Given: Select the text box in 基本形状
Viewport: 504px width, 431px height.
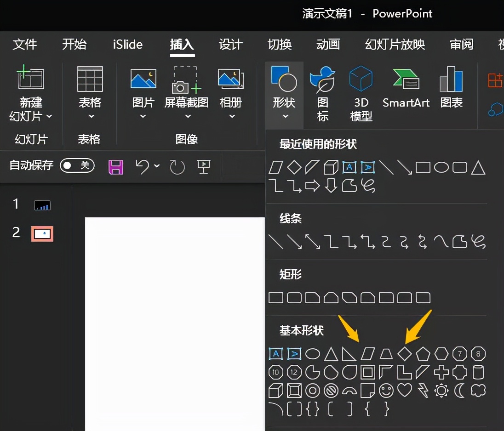Looking at the screenshot, I should tap(276, 354).
